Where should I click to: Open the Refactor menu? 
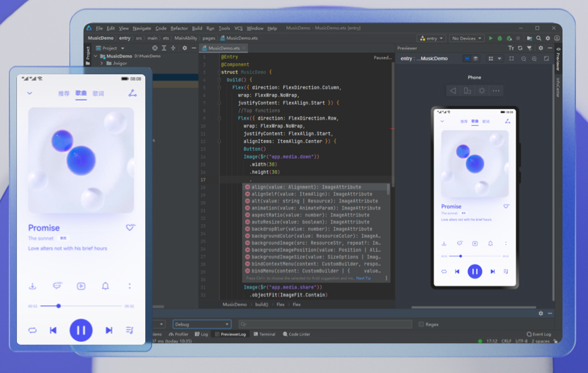tap(179, 28)
